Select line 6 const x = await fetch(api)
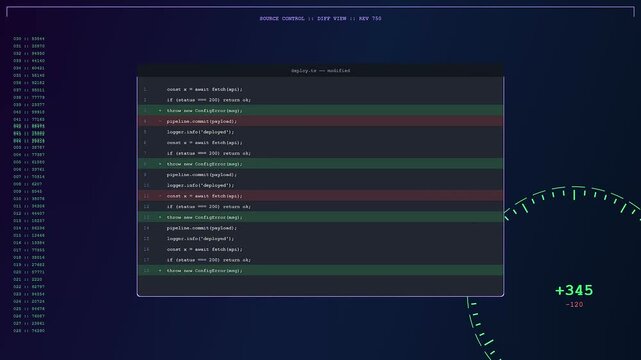This screenshot has height=360, width=641. tap(320, 142)
